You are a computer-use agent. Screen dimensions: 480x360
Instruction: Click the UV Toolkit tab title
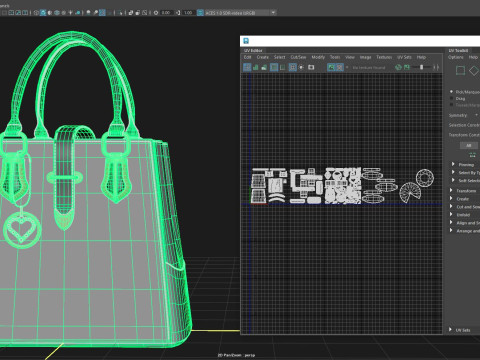point(458,50)
